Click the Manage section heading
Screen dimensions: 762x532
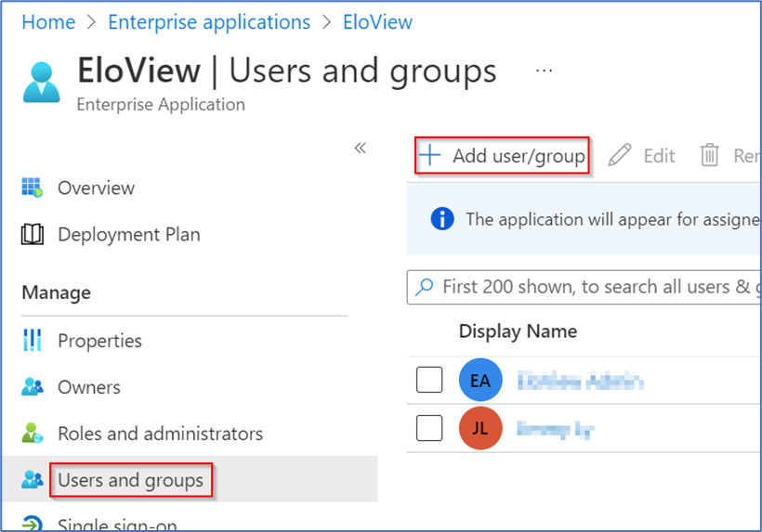coord(57,292)
